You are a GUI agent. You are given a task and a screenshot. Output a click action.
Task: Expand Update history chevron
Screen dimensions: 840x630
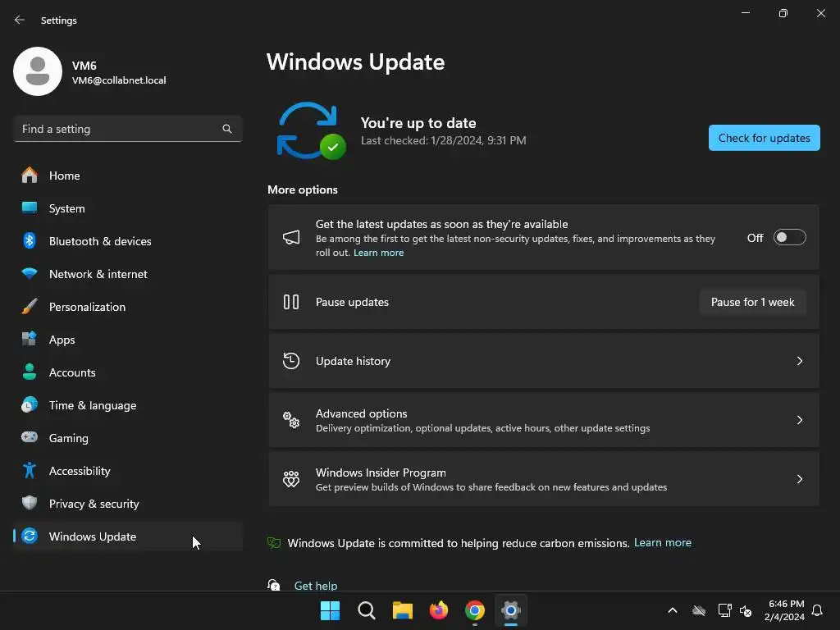[x=800, y=361]
